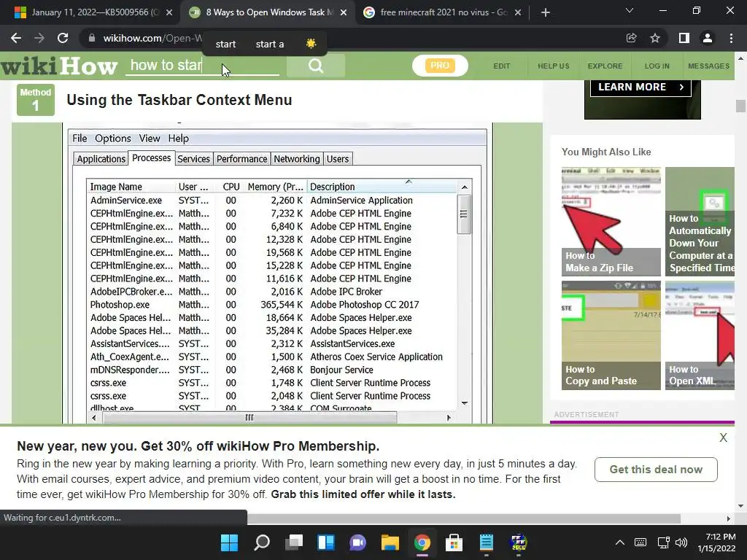This screenshot has height=560, width=747.
Task: Click the wikiHow magnifier search button
Action: click(x=315, y=66)
